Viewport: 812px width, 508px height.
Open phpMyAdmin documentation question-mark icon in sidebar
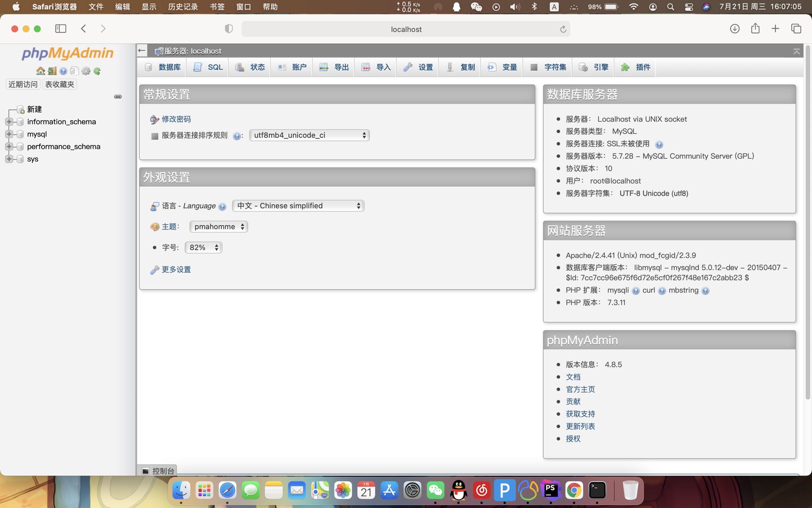[x=63, y=71]
